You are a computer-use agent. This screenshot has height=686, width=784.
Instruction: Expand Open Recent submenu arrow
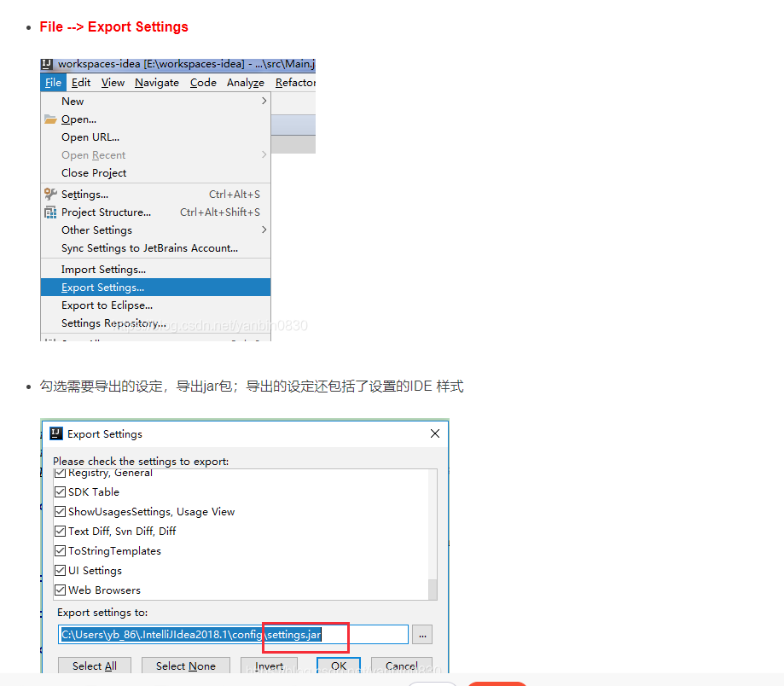[x=264, y=155]
